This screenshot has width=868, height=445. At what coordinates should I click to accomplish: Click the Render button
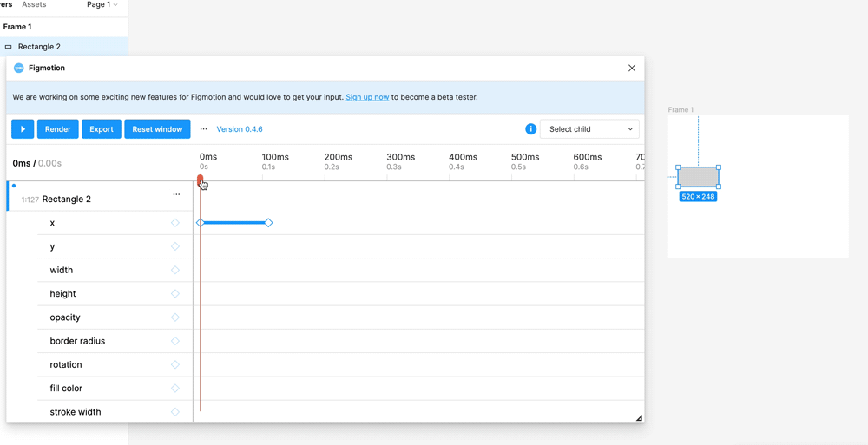coord(58,129)
